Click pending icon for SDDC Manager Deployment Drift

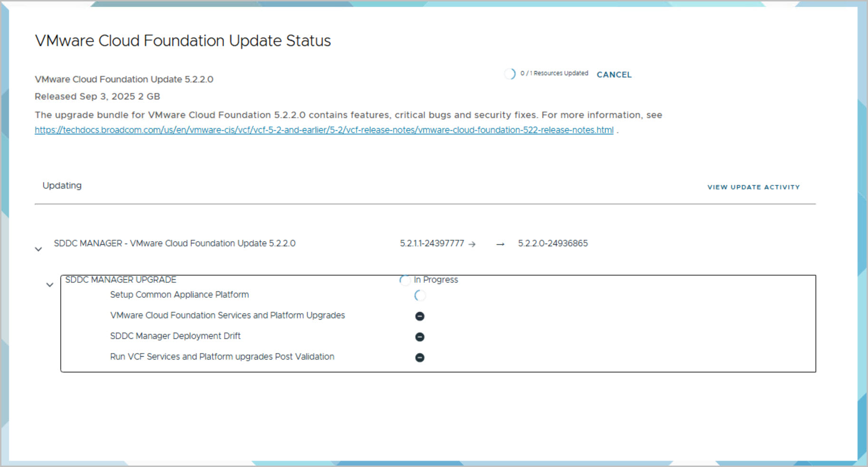pos(420,337)
